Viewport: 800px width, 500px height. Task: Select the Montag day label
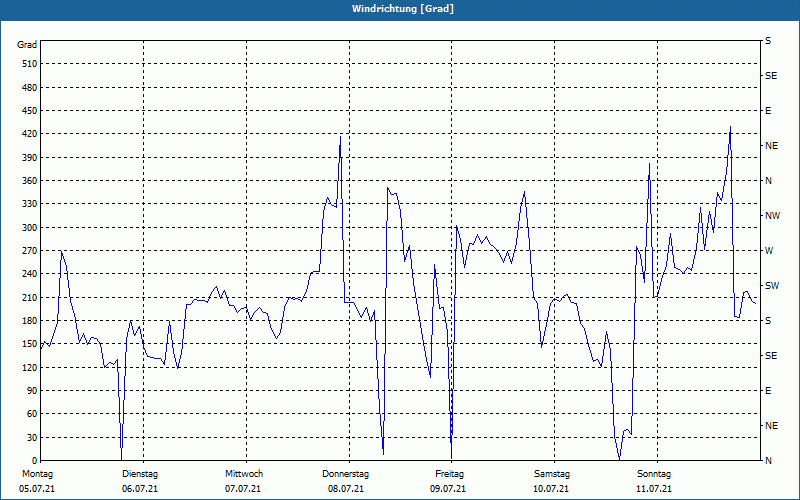pyautogui.click(x=38, y=474)
